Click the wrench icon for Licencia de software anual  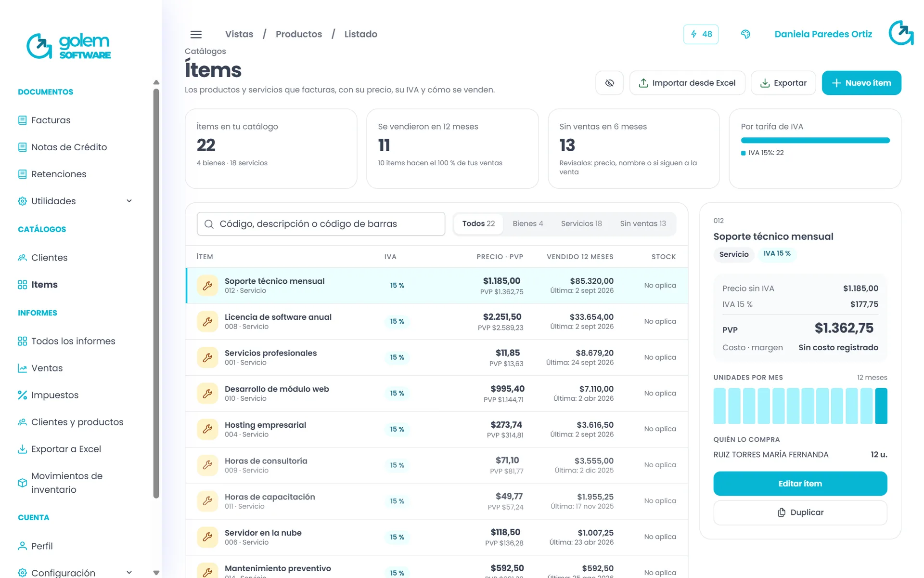(207, 321)
